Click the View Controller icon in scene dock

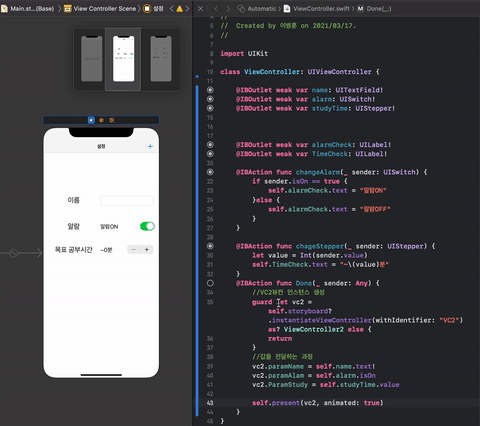(91, 120)
